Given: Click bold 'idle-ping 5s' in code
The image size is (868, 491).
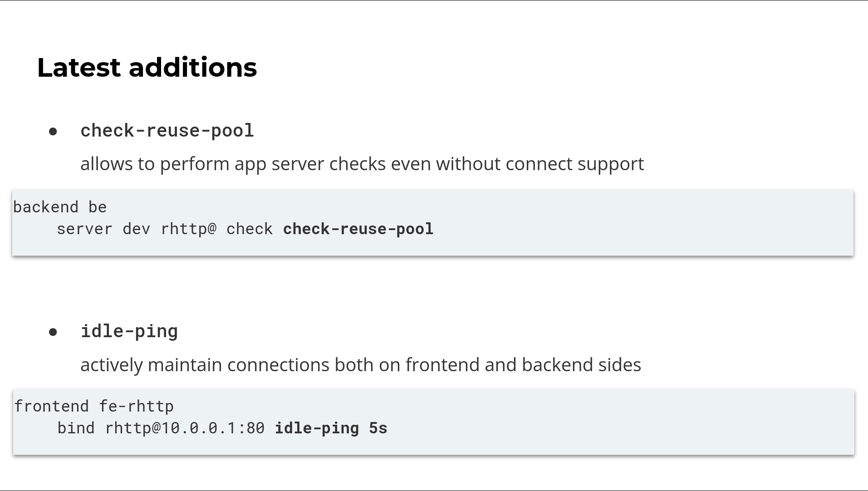Looking at the screenshot, I should pos(331,428).
